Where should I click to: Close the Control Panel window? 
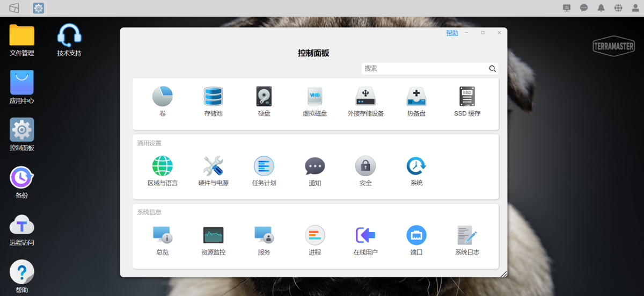pos(499,33)
